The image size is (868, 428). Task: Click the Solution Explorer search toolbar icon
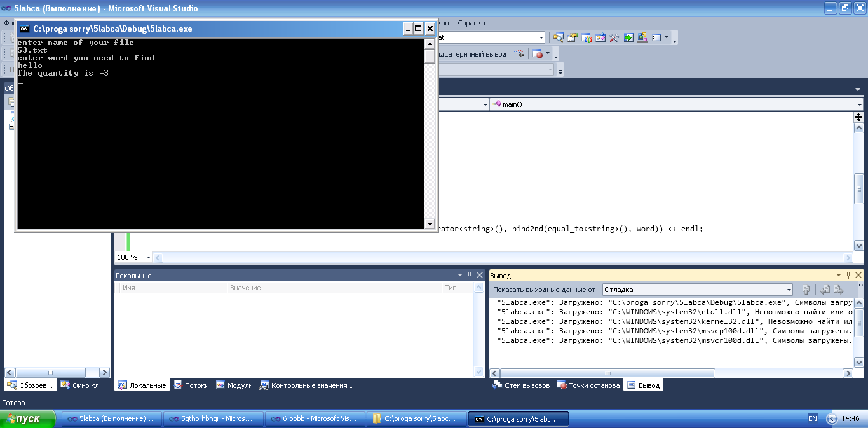pos(559,37)
